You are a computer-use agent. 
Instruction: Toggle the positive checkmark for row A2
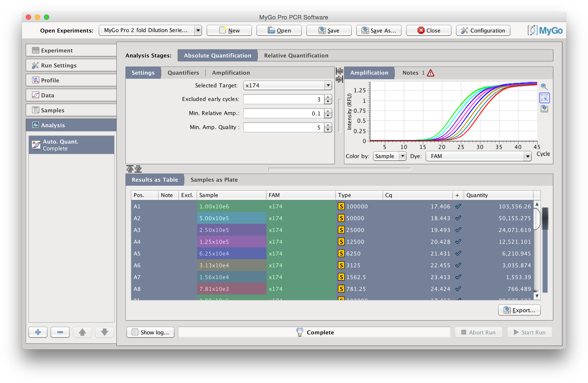(x=458, y=218)
